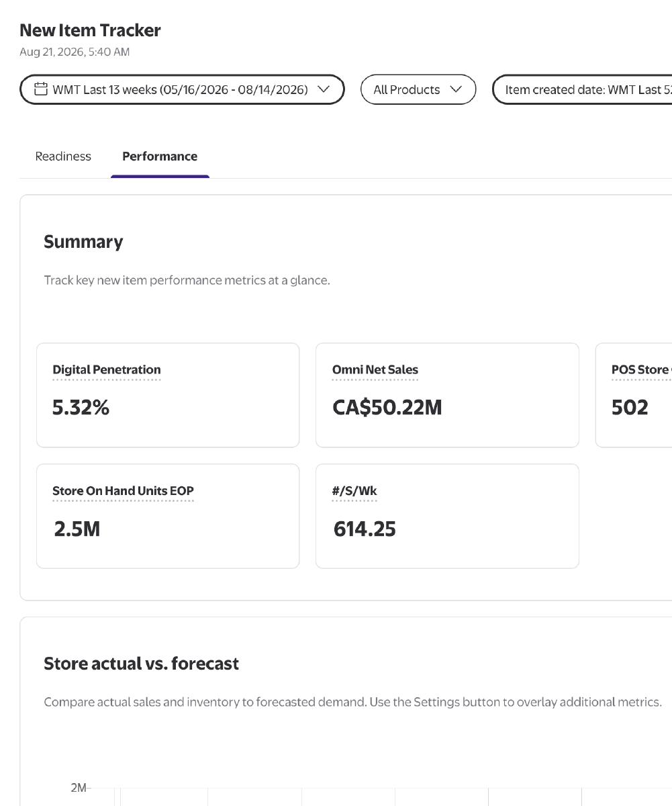Click the New Item Tracker page title
The width and height of the screenshot is (672, 806).
(90, 30)
